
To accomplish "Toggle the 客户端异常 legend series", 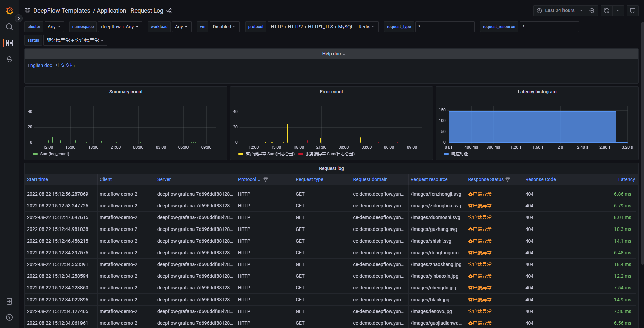I will (270, 154).
